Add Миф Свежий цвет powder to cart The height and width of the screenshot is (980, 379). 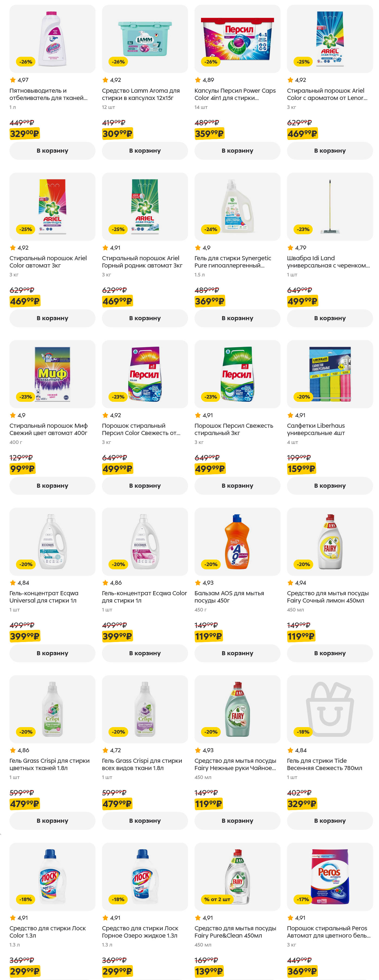(x=52, y=486)
